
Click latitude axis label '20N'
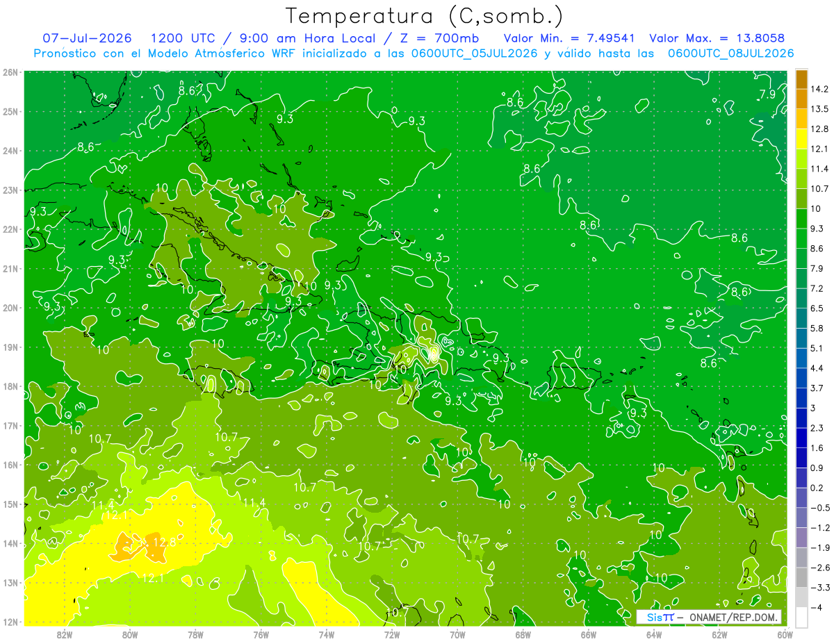pos(11,308)
